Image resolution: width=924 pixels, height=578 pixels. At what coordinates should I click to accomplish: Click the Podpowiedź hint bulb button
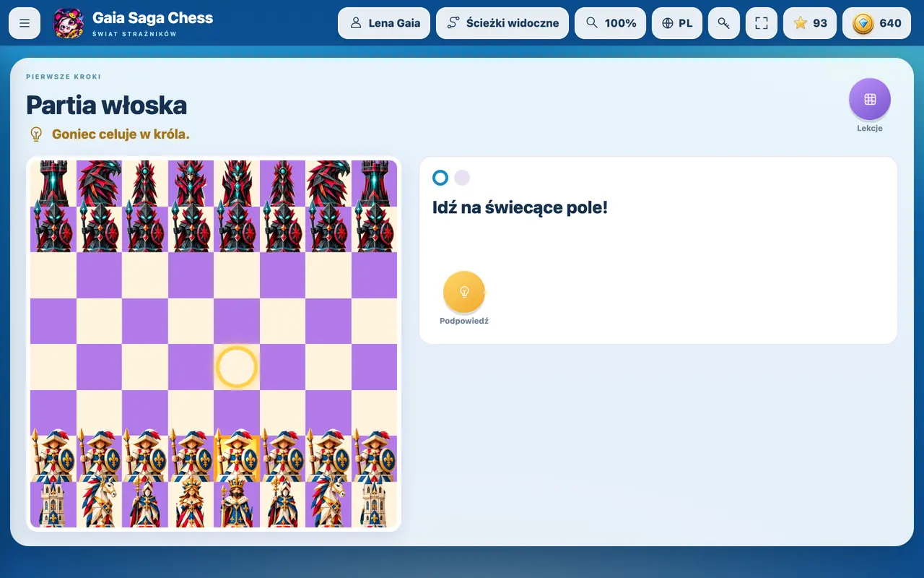[464, 292]
